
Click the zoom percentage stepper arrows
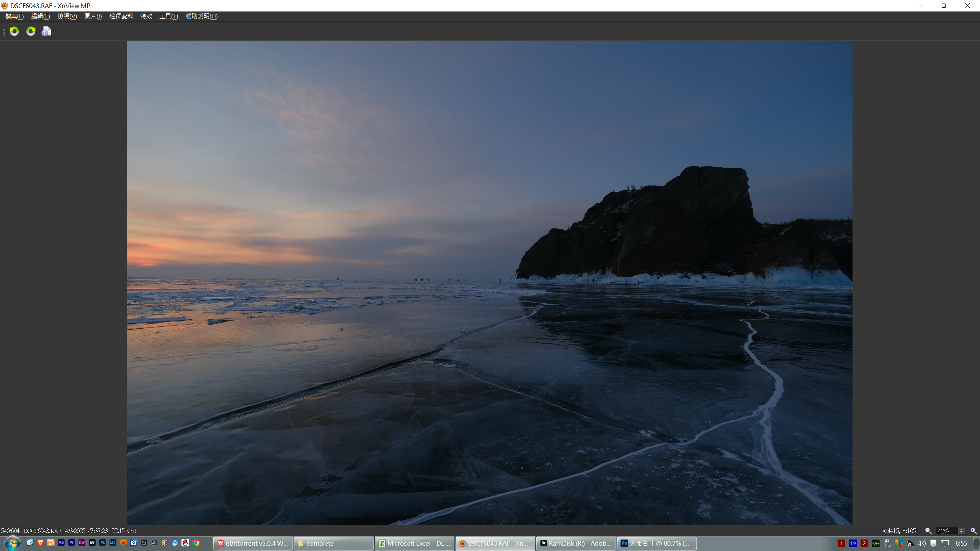[x=961, y=531]
